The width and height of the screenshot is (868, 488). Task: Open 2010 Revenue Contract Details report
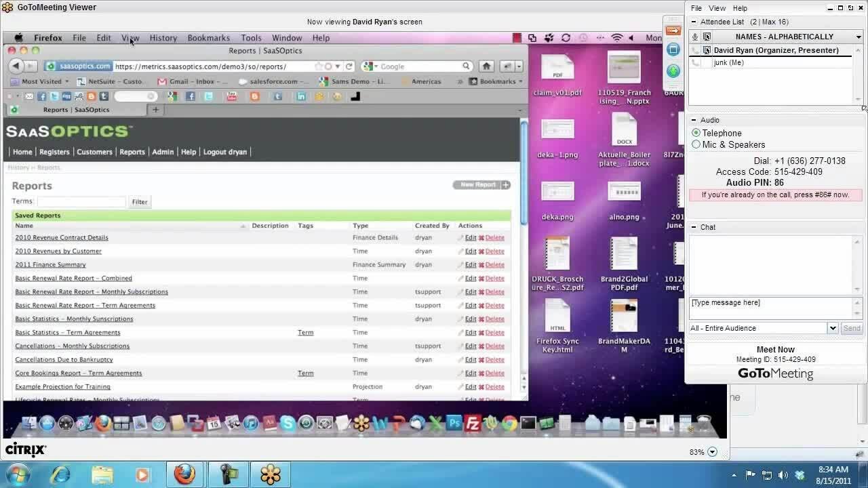pos(62,238)
